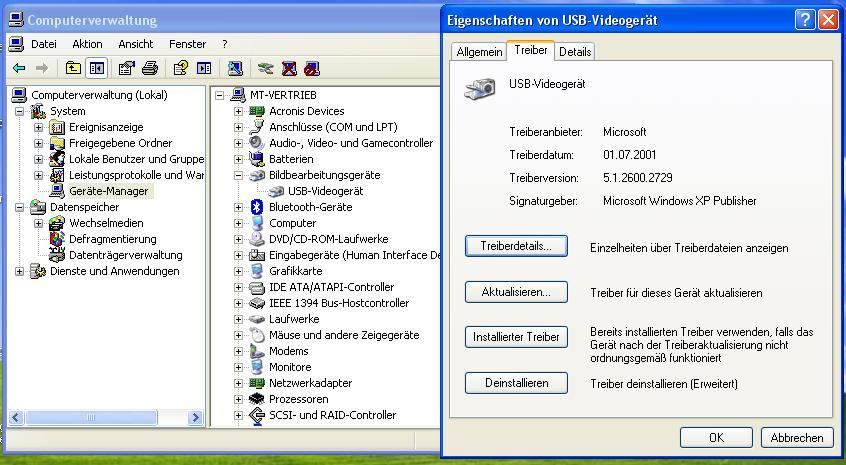The width and height of the screenshot is (846, 465).
Task: Click the Bluetooth-Geräte icon in device tree
Action: (x=257, y=207)
